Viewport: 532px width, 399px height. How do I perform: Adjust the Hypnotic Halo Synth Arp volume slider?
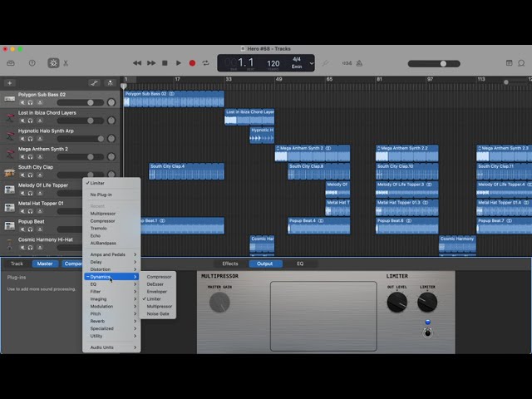pos(81,139)
